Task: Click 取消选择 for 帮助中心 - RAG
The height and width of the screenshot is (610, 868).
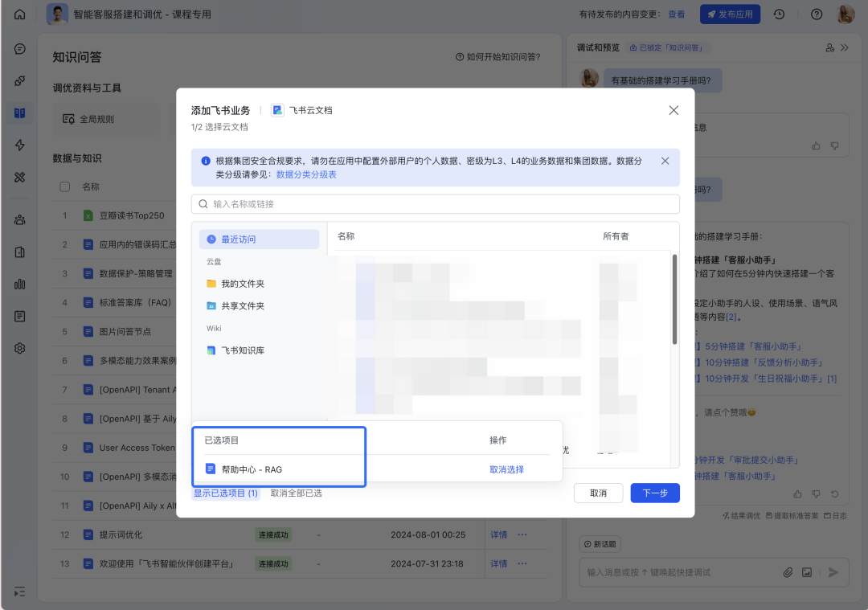Action: (x=506, y=469)
